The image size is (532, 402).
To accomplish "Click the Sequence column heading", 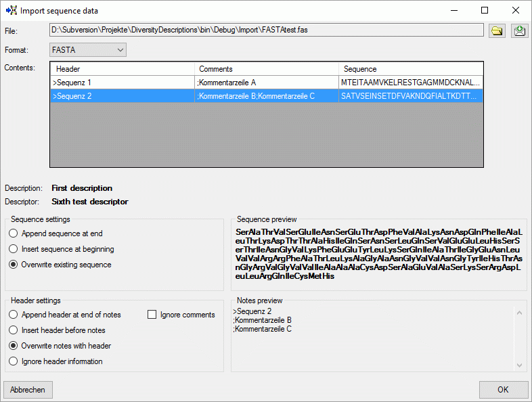I will tap(411, 69).
